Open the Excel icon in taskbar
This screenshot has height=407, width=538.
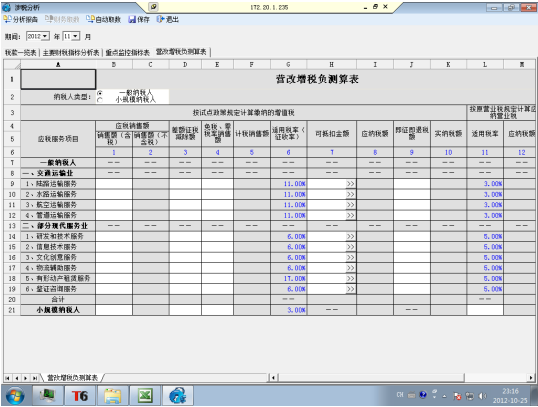pyautogui.click(x=145, y=396)
